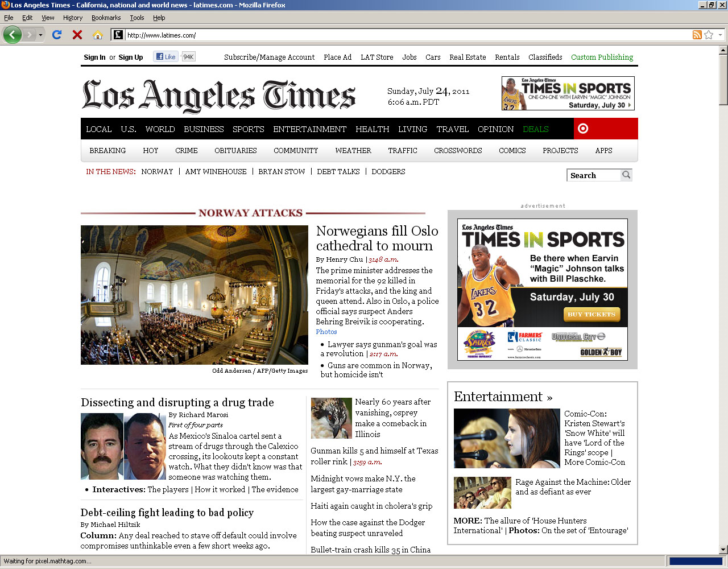Image resolution: width=728 pixels, height=569 pixels.
Task: Open 'Haiti again caught in cholera's grip'
Action: click(371, 506)
